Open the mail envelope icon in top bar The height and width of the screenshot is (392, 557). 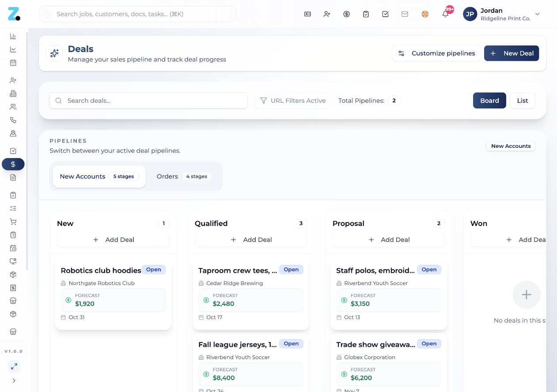click(x=405, y=14)
